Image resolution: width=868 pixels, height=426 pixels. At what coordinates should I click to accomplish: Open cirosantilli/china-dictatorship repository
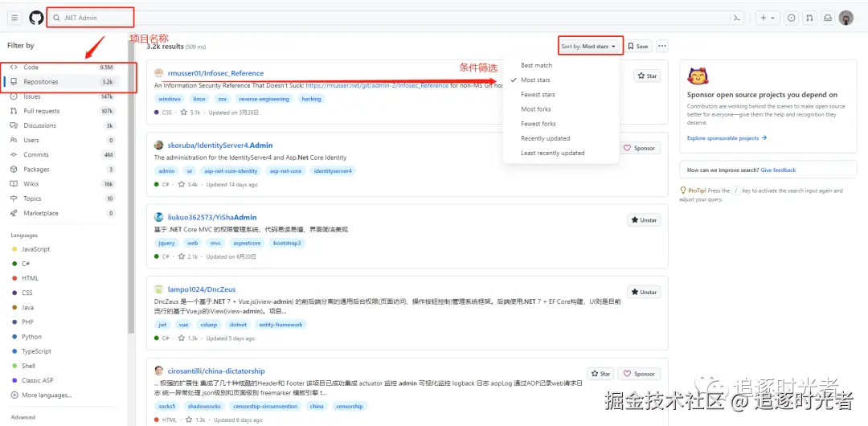pos(216,371)
